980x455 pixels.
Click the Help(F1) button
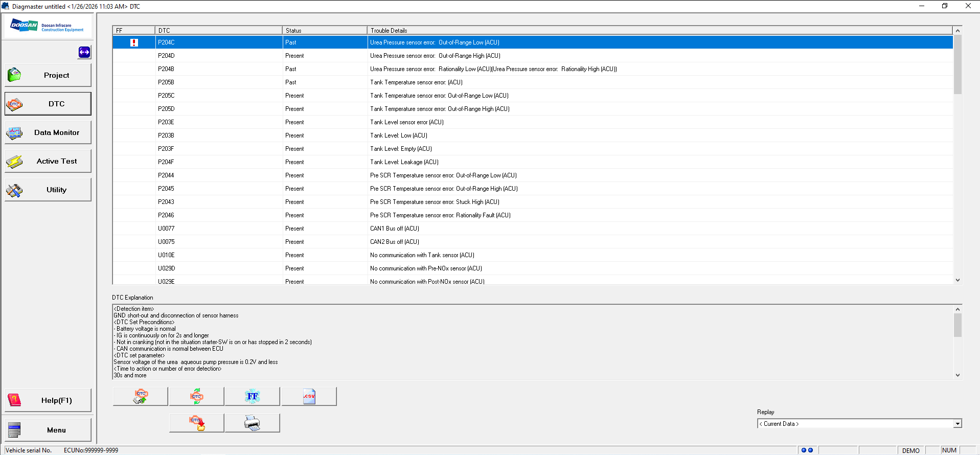(48, 400)
